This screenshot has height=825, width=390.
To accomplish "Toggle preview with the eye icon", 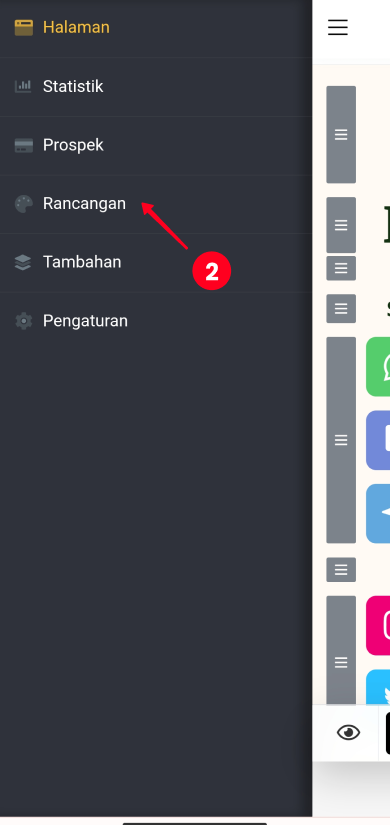I will 348,732.
